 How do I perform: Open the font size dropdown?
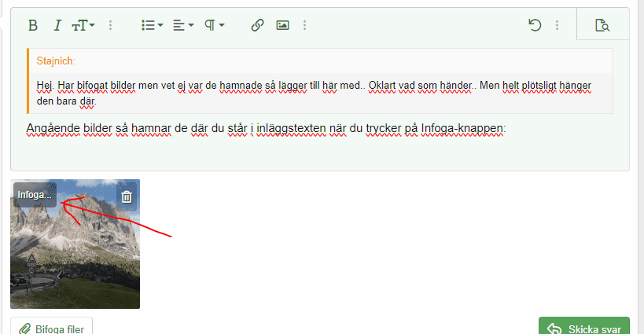pos(83,25)
